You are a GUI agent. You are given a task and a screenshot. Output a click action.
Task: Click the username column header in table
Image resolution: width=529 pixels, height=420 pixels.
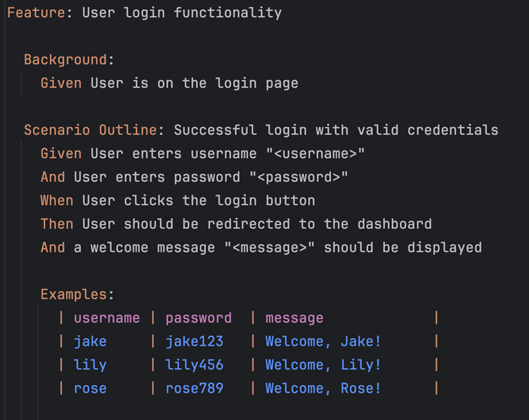point(107,318)
